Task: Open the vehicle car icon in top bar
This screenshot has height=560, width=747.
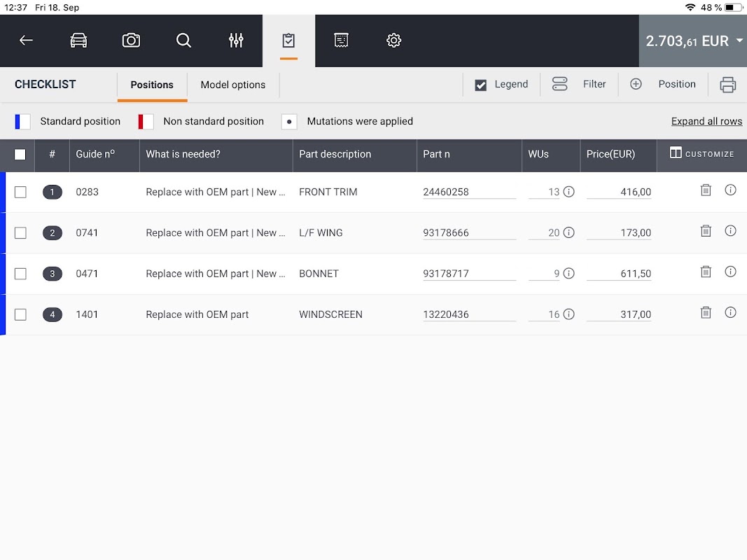Action: pyautogui.click(x=78, y=41)
